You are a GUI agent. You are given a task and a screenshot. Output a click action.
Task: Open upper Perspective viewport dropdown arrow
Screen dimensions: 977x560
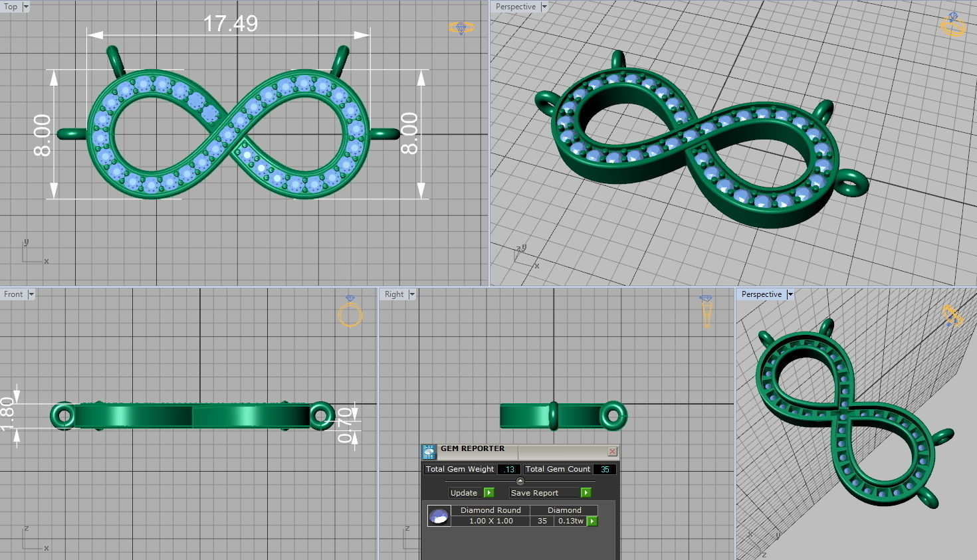544,7
